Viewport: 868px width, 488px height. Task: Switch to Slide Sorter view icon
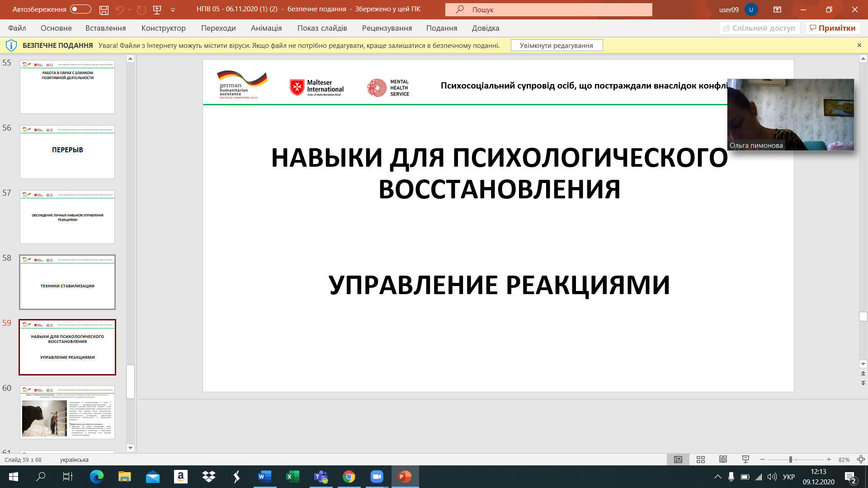(701, 460)
